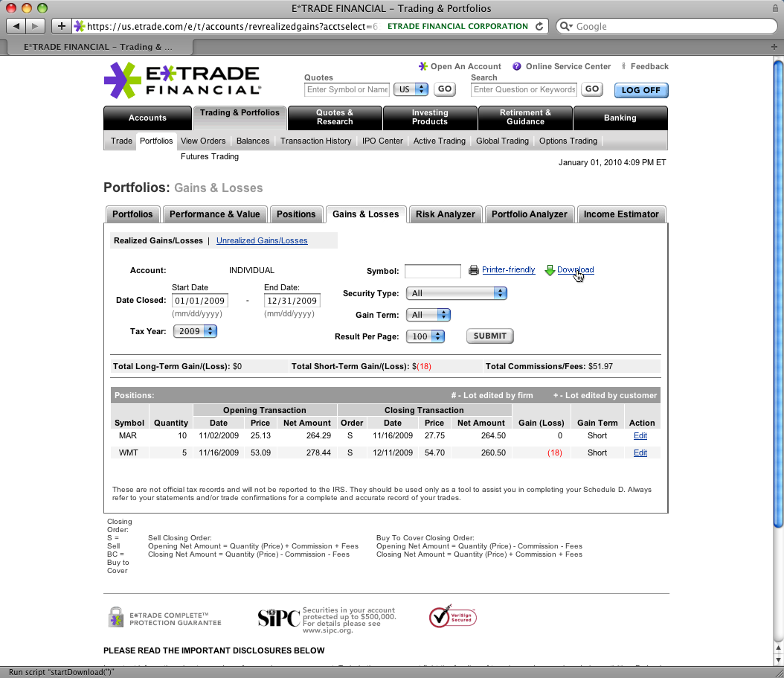Open the Security Type dropdown

(457, 293)
